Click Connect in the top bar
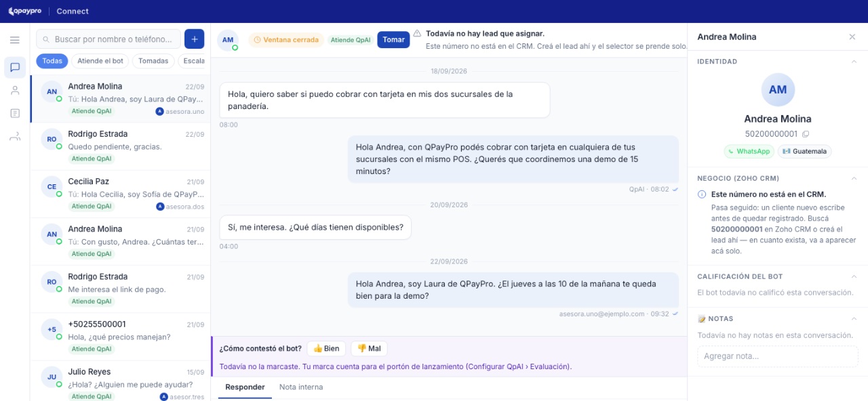Viewport: 868px width, 401px height. [x=73, y=12]
